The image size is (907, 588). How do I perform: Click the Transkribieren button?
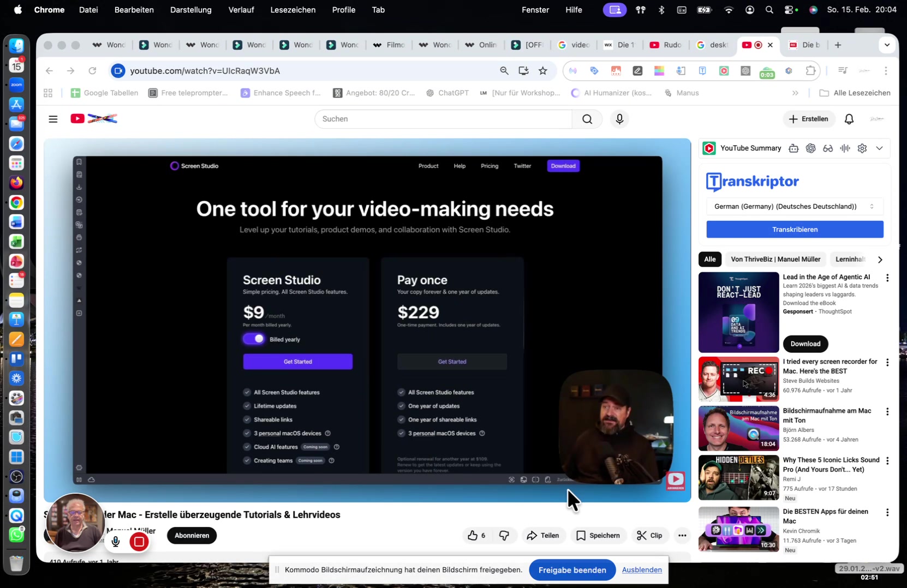pyautogui.click(x=795, y=230)
